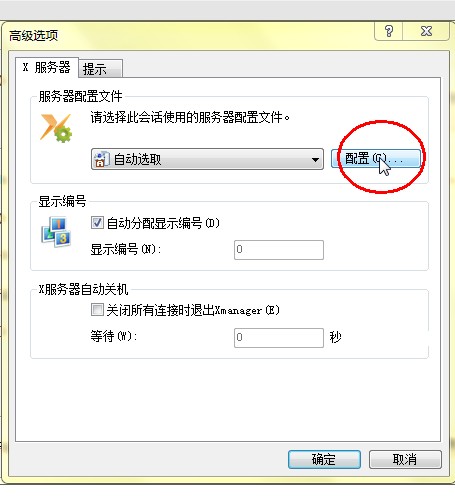Switch to the 提示 tab
This screenshot has height=497, width=455.
100,69
